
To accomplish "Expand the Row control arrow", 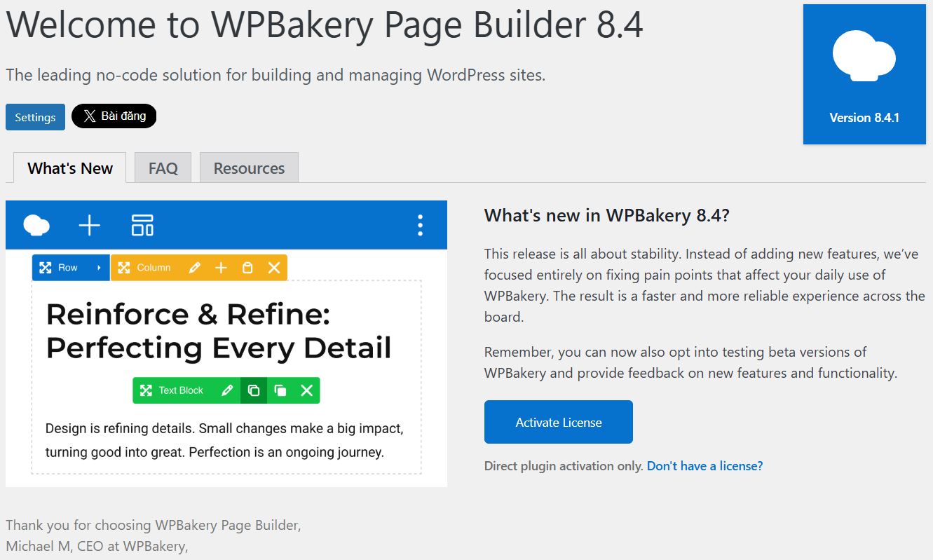I will click(99, 268).
